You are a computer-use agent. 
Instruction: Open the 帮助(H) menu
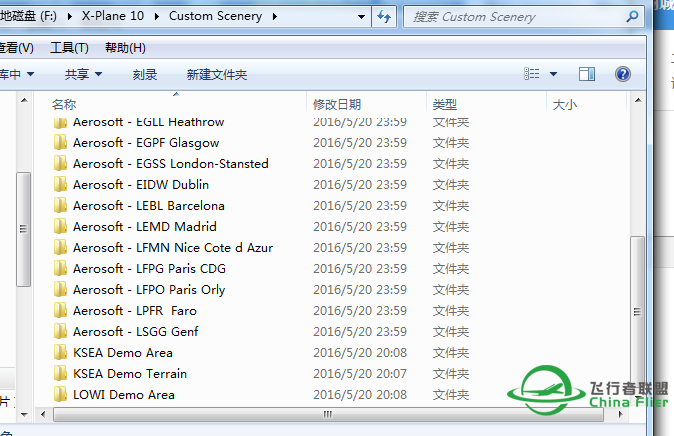pos(125,48)
